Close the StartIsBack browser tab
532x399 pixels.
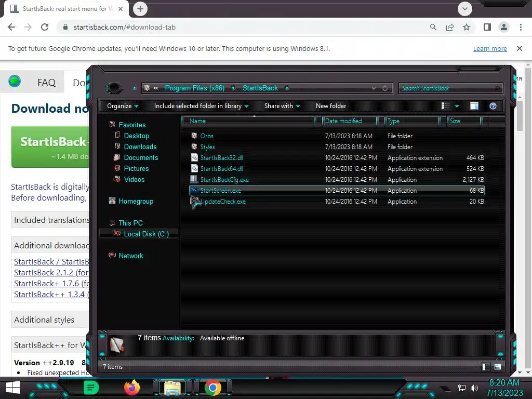[121, 9]
